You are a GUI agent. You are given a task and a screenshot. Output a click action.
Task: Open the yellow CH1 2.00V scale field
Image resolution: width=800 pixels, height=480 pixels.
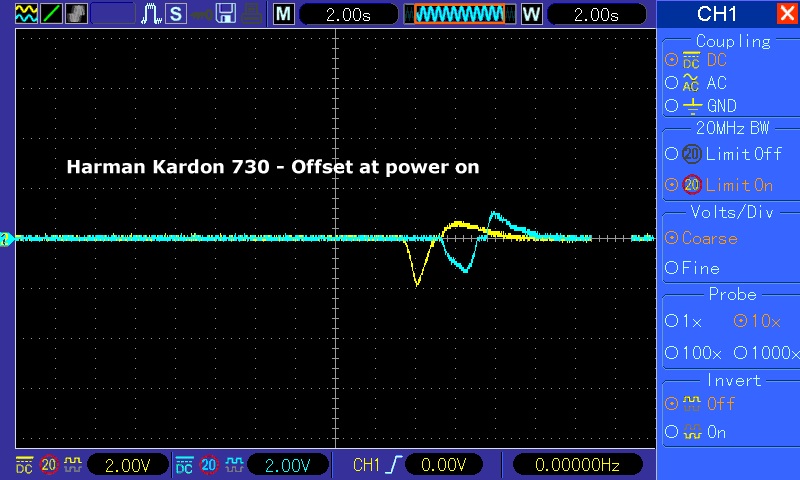[x=128, y=465]
